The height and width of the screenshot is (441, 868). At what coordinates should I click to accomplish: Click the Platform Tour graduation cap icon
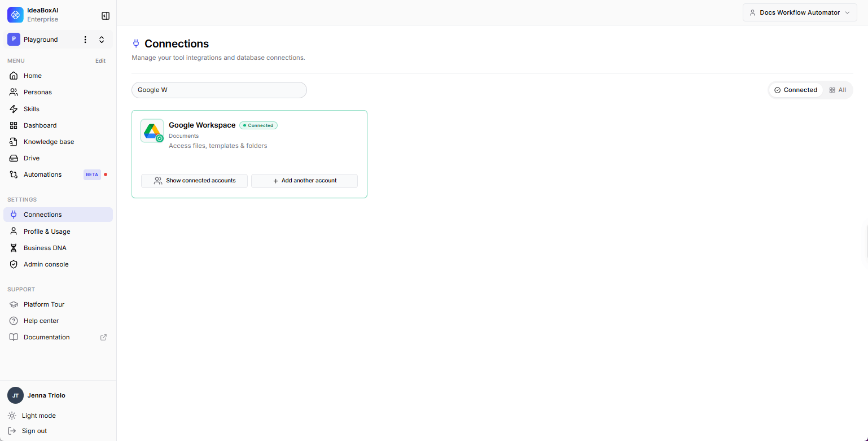coord(14,304)
